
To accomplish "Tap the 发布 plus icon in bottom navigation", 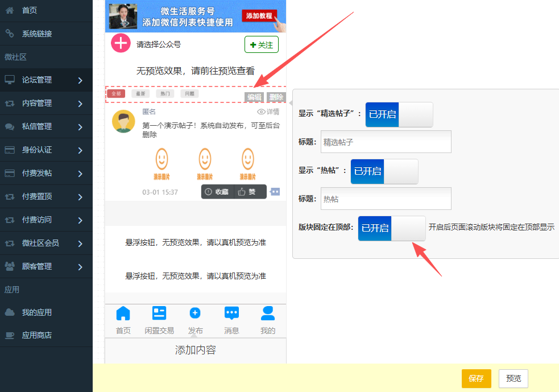I will tap(195, 313).
